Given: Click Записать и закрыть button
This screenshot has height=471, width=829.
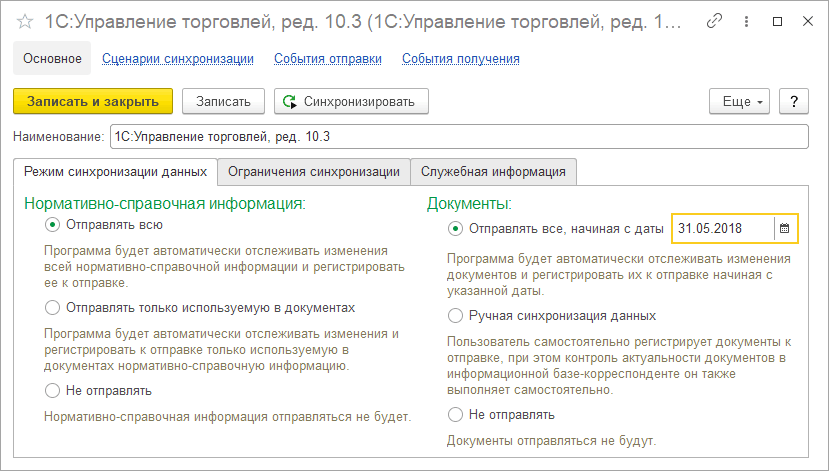Looking at the screenshot, I should [x=93, y=101].
